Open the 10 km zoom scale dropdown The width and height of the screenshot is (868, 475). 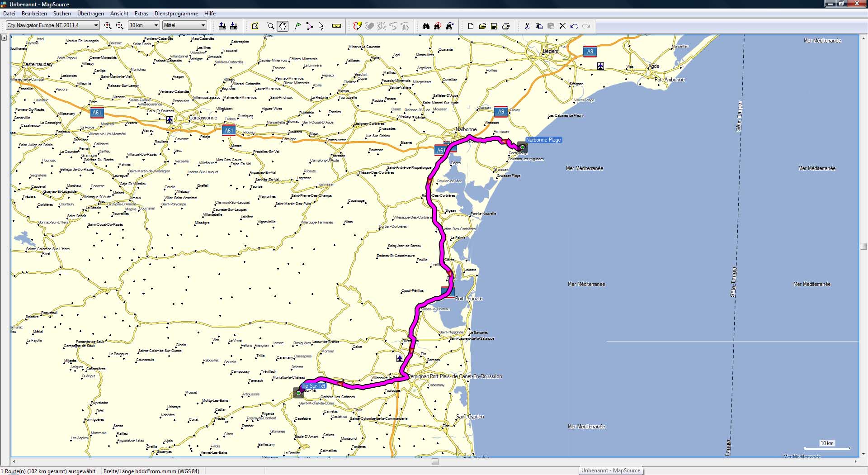pos(144,25)
